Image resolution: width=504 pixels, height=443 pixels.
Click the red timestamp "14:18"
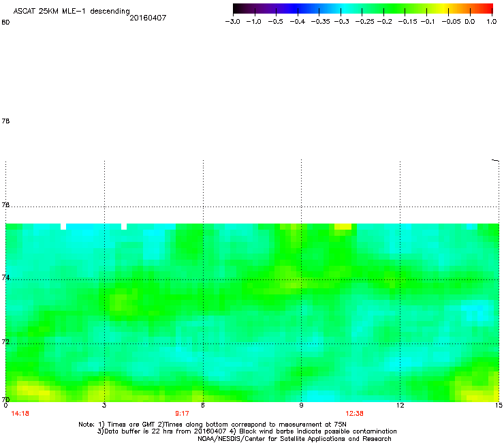(20, 414)
